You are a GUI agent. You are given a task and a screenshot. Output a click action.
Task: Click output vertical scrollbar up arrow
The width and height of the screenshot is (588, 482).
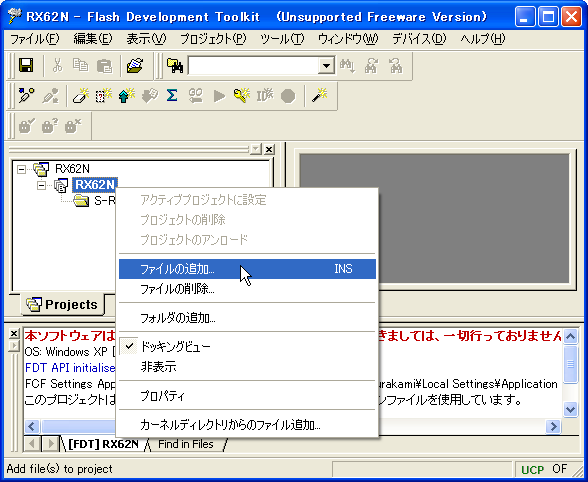point(570,336)
